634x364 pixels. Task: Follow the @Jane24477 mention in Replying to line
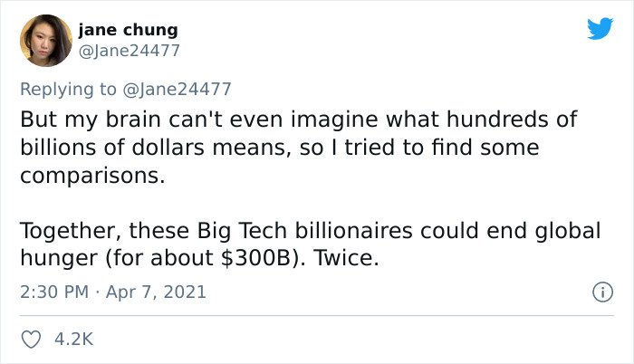177,89
